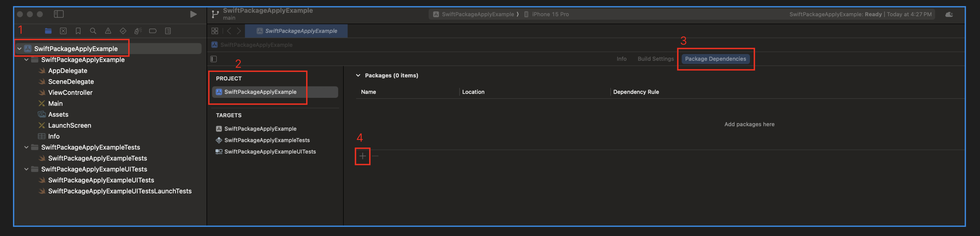Viewport: 980px width, 236px height.
Task: Click the Ready status in activity bar
Action: click(873, 14)
